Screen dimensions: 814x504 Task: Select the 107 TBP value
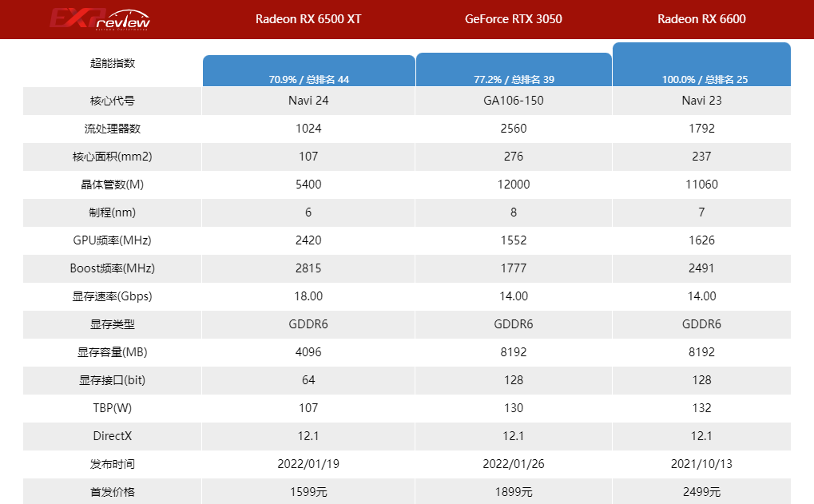tap(308, 409)
